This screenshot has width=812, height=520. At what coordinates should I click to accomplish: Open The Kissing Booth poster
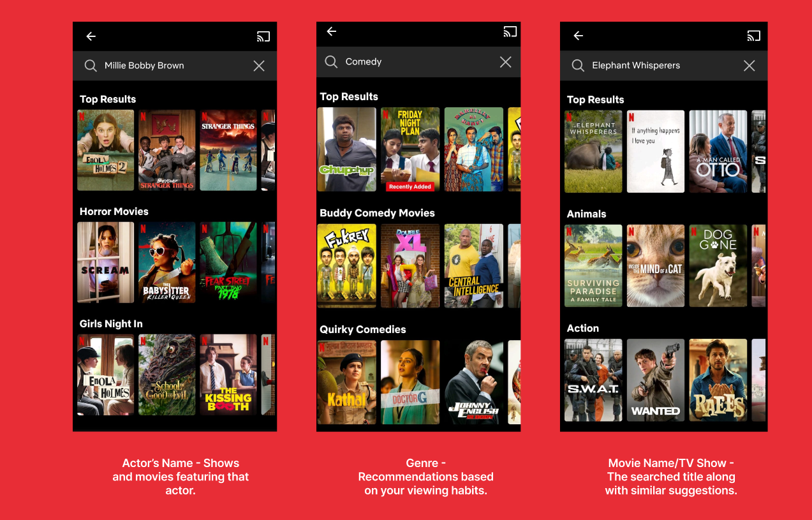pos(228,375)
